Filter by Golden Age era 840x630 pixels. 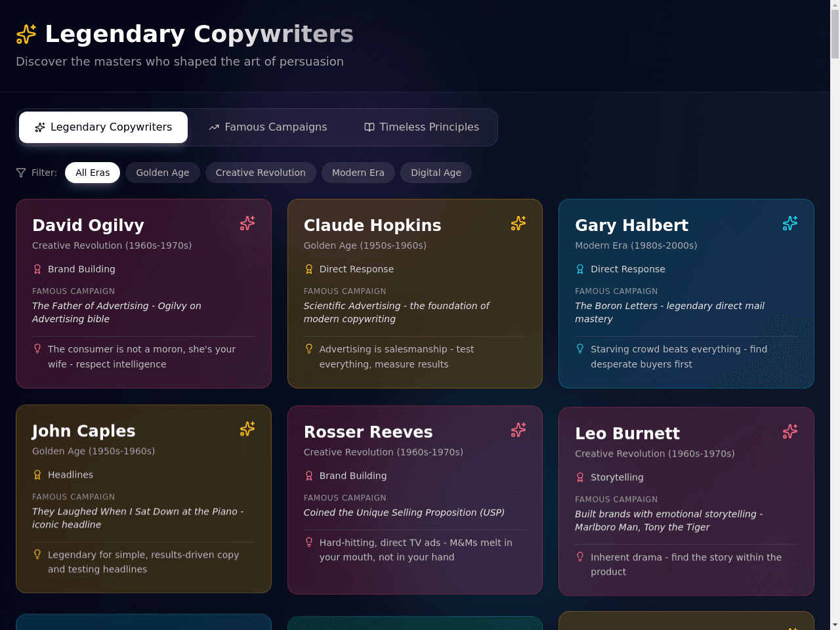coord(163,173)
